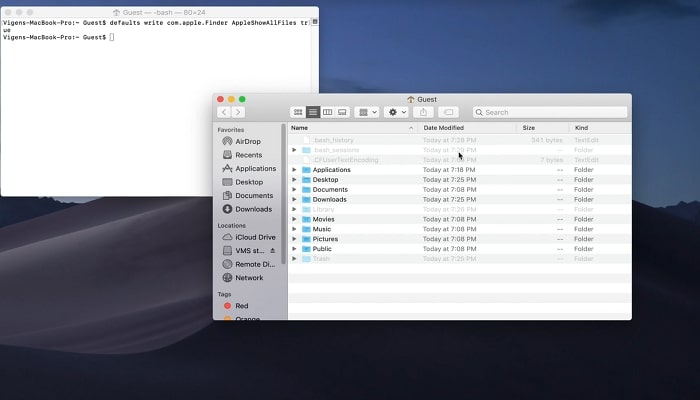Expand the Pictures folder triangle

(x=294, y=239)
